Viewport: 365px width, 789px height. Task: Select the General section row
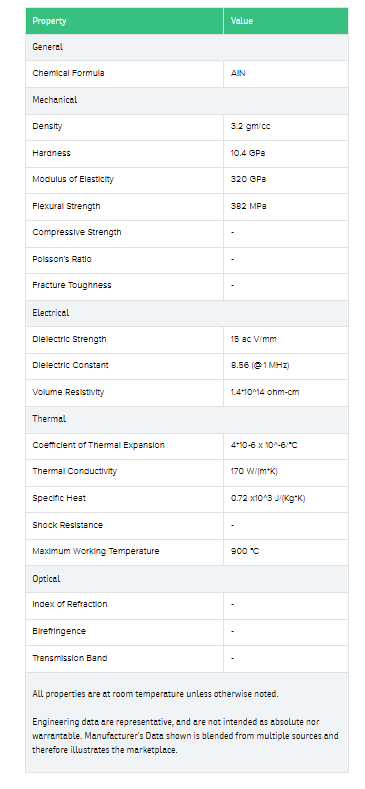click(x=187, y=47)
